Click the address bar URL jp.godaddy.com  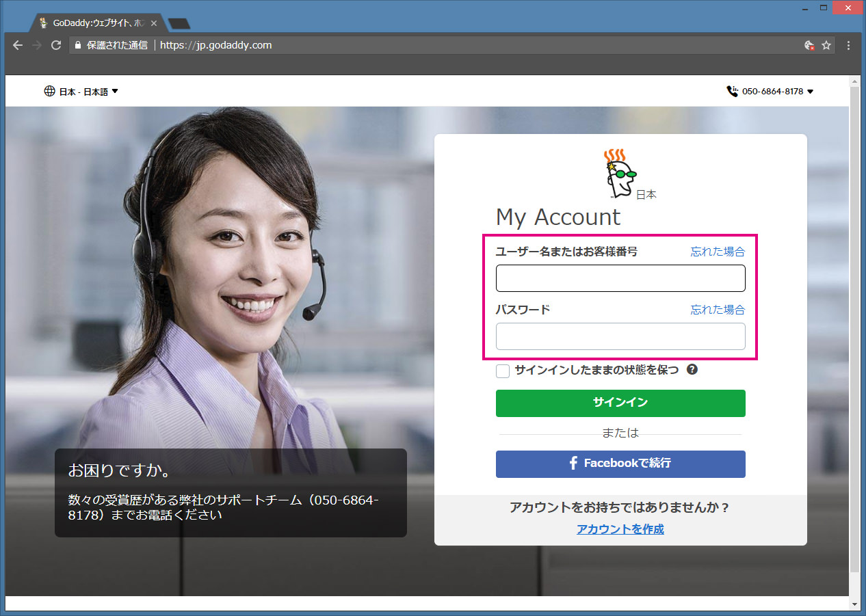click(x=215, y=45)
